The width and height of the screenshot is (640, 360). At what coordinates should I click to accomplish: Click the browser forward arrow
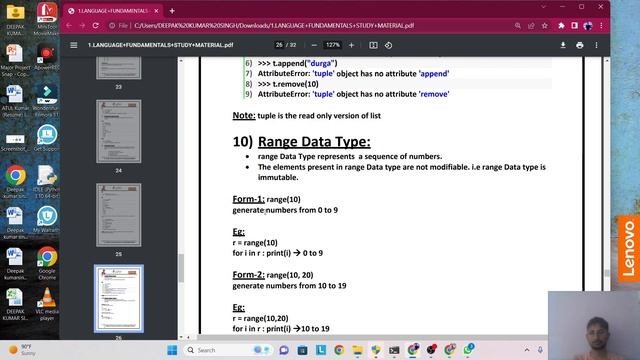click(82, 25)
